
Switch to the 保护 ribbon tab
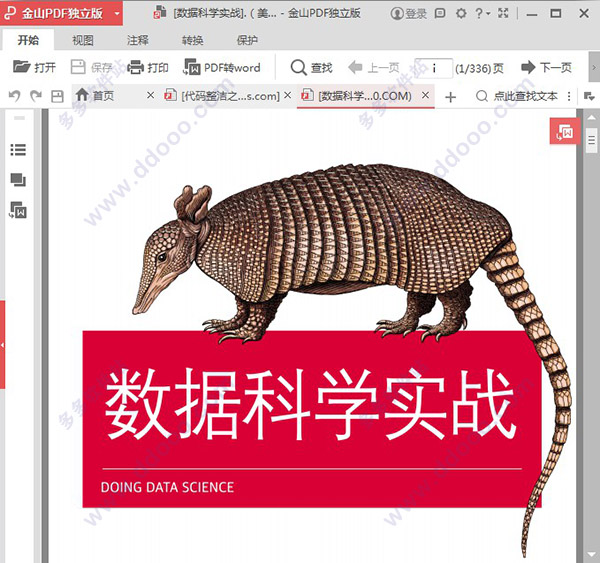(x=247, y=40)
